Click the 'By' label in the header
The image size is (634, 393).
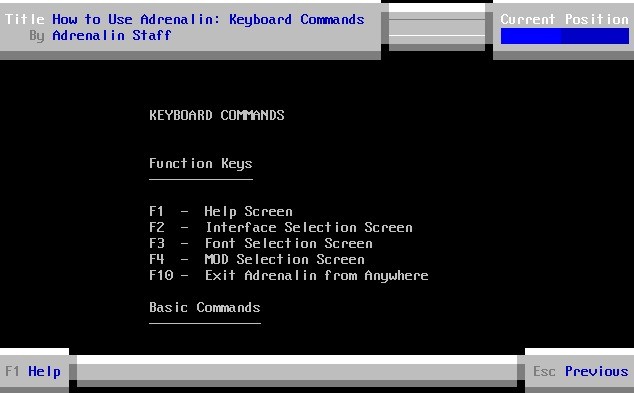tap(36, 36)
